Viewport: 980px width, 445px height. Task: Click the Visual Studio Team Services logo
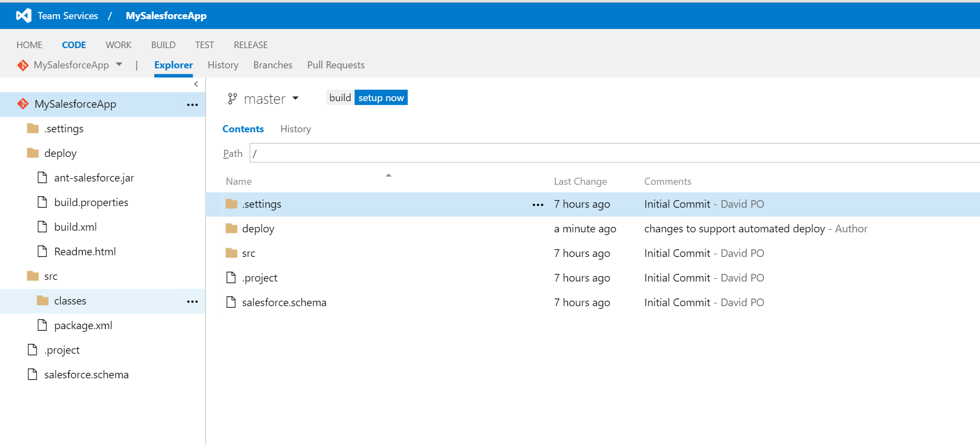pos(24,16)
